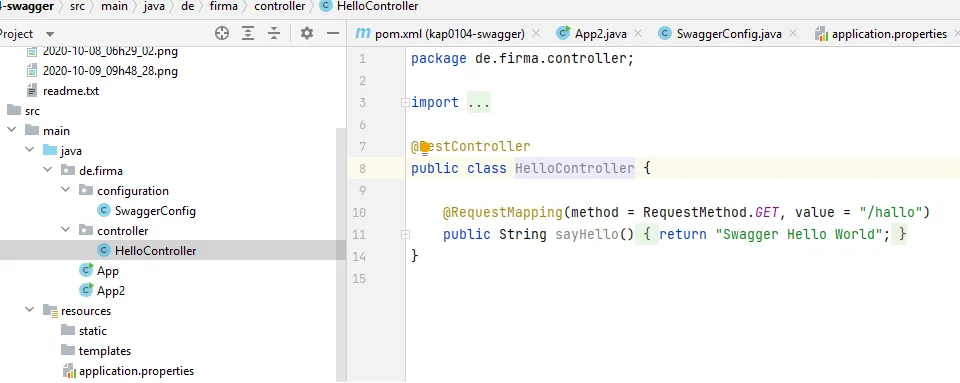The height and width of the screenshot is (383, 960).
Task: Click the Expand All icon in Project panel
Action: point(247,34)
